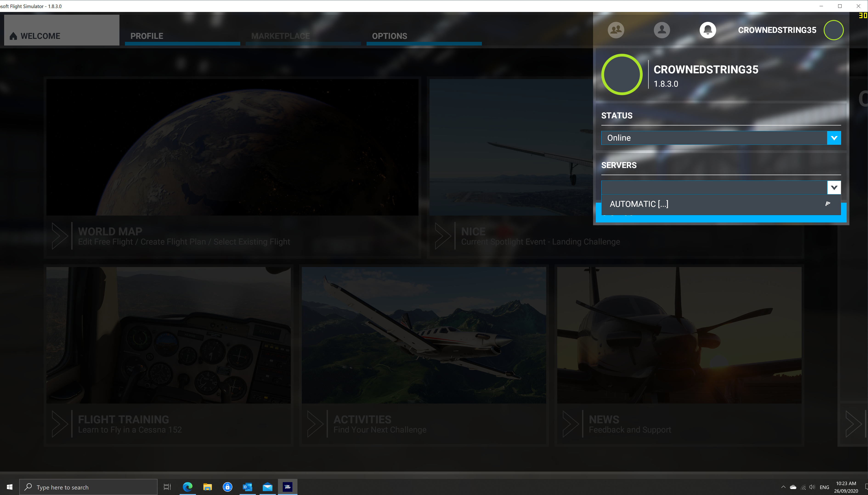Open Windows Start menu
868x495 pixels.
point(9,487)
